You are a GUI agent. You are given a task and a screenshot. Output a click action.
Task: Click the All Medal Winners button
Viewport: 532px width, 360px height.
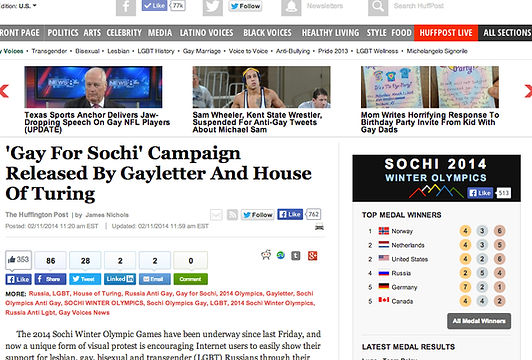pyautogui.click(x=479, y=321)
